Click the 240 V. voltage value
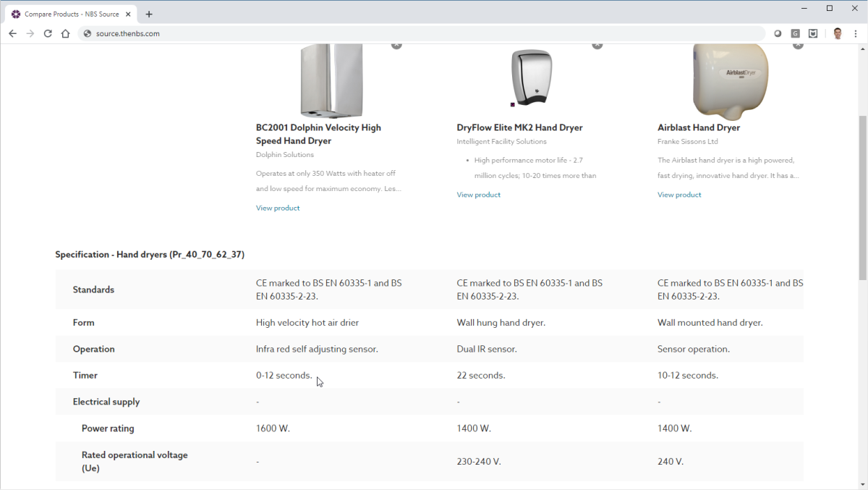The width and height of the screenshot is (868, 490). point(671,462)
